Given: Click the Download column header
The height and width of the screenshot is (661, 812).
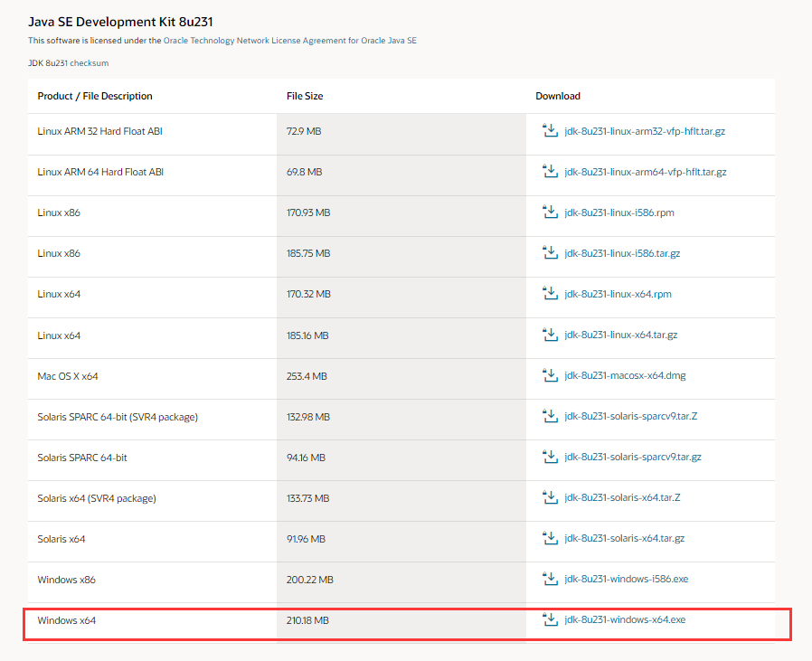Looking at the screenshot, I should [558, 96].
